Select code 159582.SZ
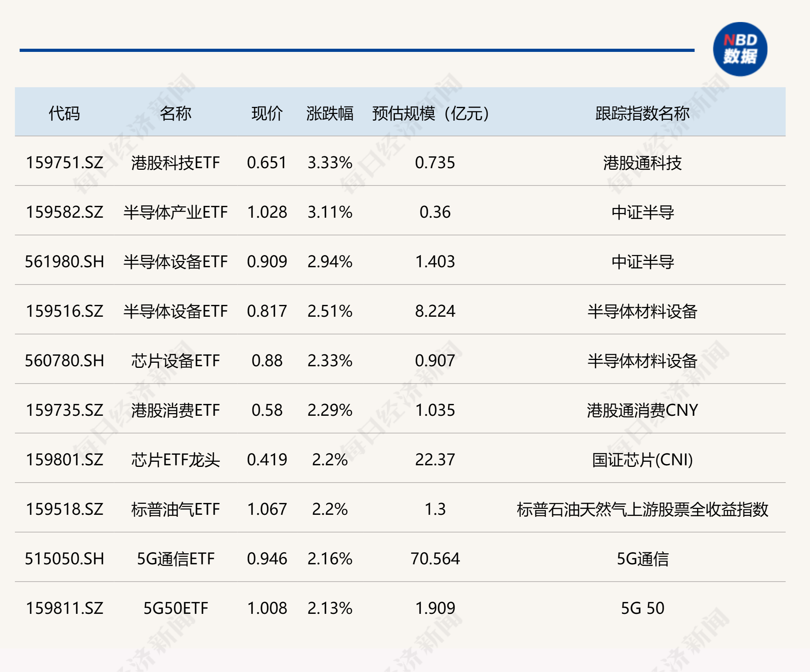Viewport: 810px width, 672px height. pyautogui.click(x=64, y=212)
